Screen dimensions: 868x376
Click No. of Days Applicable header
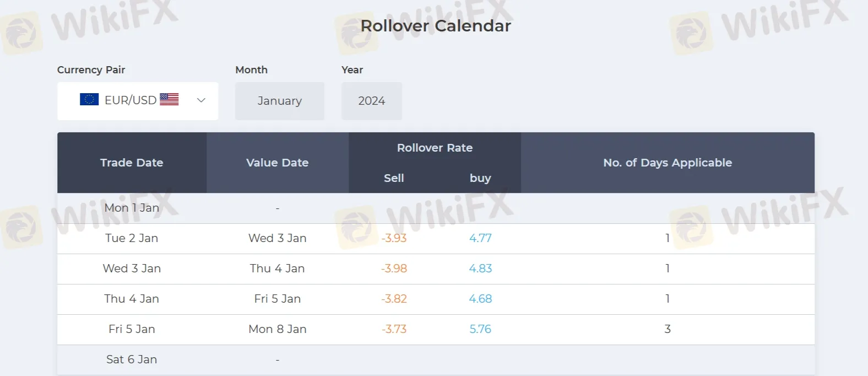pos(668,163)
